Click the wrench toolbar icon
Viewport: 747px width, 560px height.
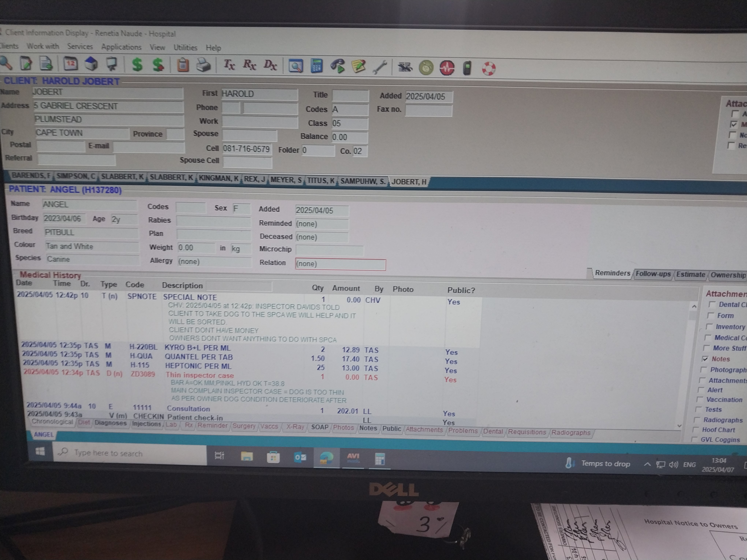pyautogui.click(x=380, y=67)
